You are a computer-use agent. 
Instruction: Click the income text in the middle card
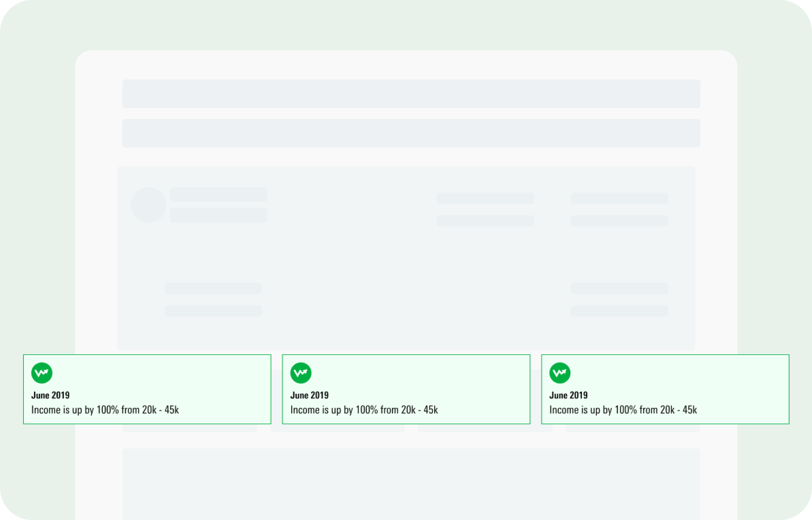coord(364,410)
